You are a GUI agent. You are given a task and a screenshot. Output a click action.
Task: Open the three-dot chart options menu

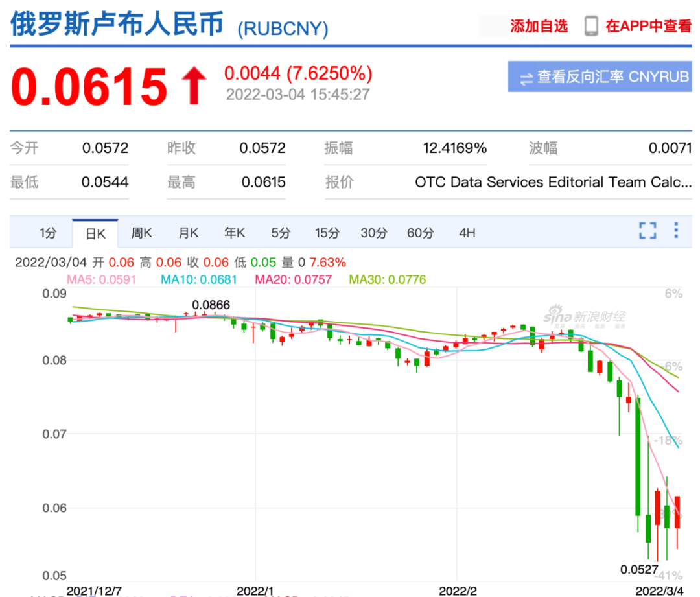[676, 231]
